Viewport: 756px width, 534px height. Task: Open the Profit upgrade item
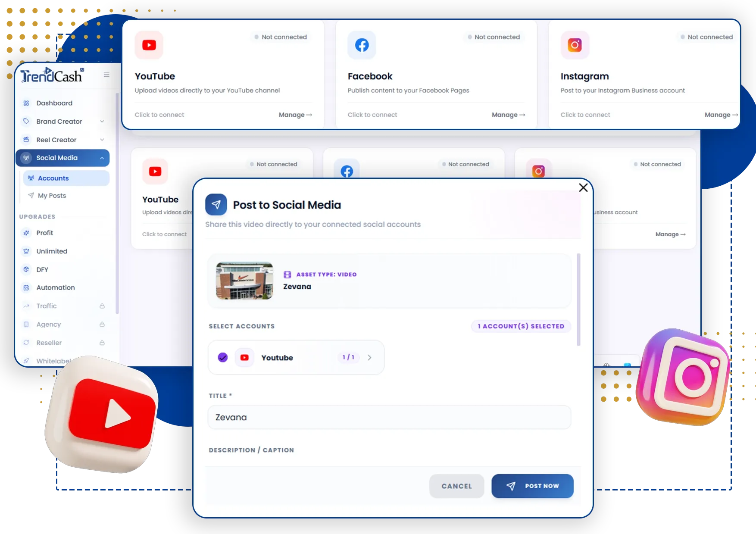(x=62, y=233)
